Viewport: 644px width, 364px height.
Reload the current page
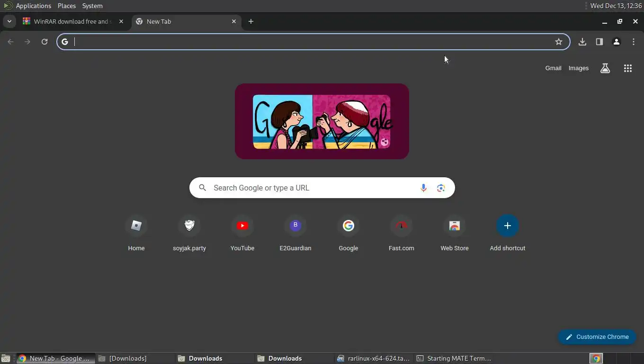pos(45,42)
